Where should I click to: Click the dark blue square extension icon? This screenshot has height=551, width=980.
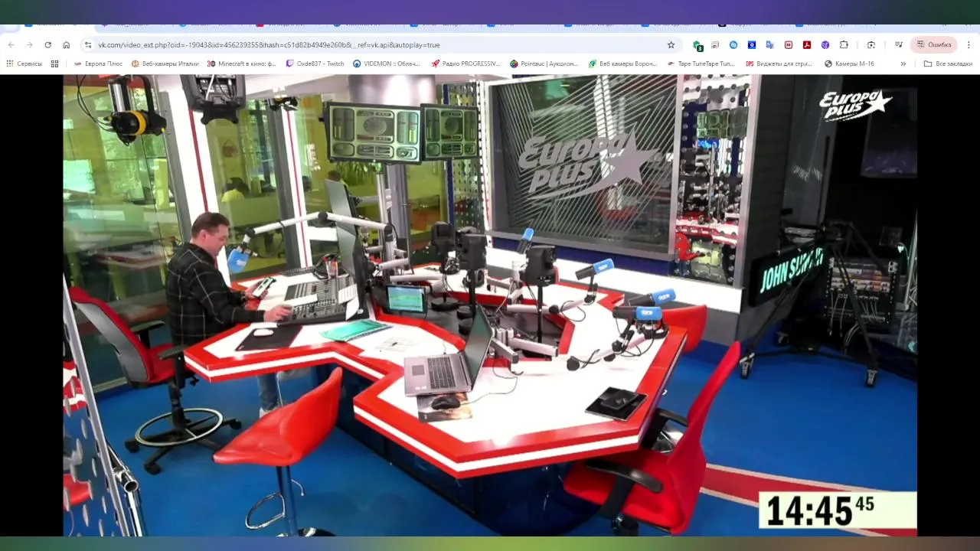[x=752, y=45]
